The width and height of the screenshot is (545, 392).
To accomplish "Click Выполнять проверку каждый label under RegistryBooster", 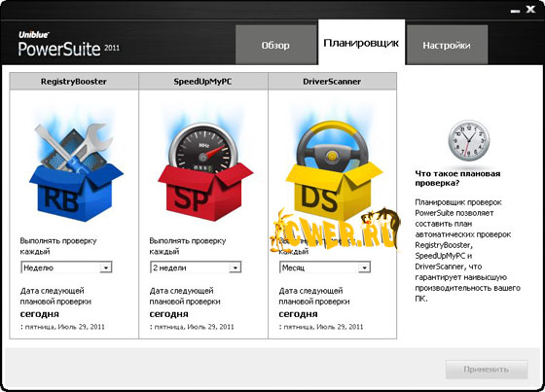I will click(x=58, y=246).
